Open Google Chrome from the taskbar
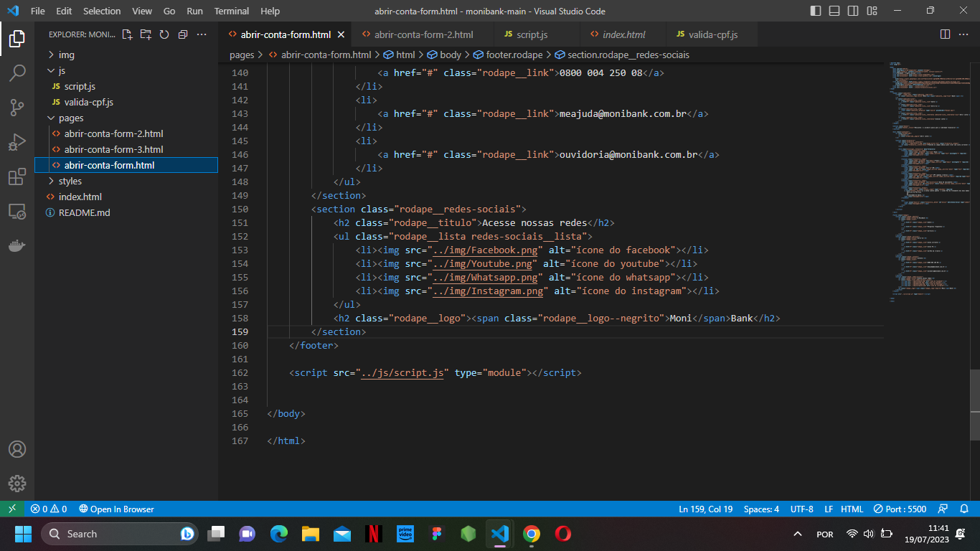 click(x=531, y=534)
